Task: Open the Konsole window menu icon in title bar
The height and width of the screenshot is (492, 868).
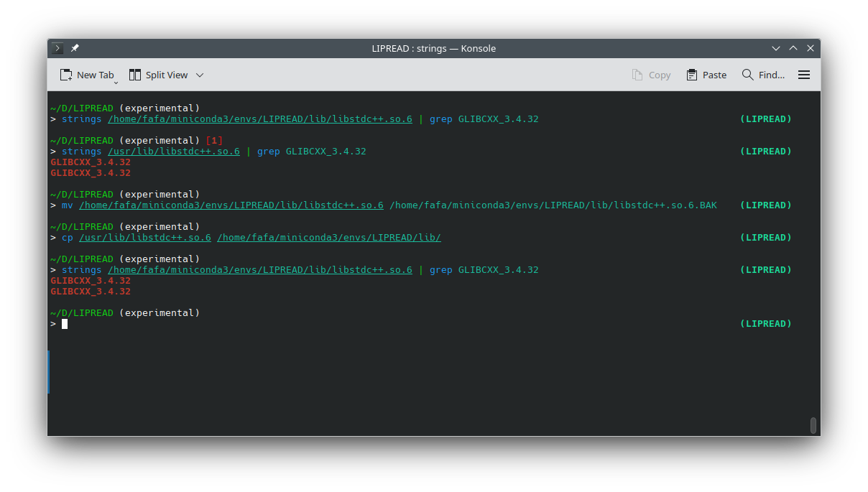Action: [x=58, y=48]
